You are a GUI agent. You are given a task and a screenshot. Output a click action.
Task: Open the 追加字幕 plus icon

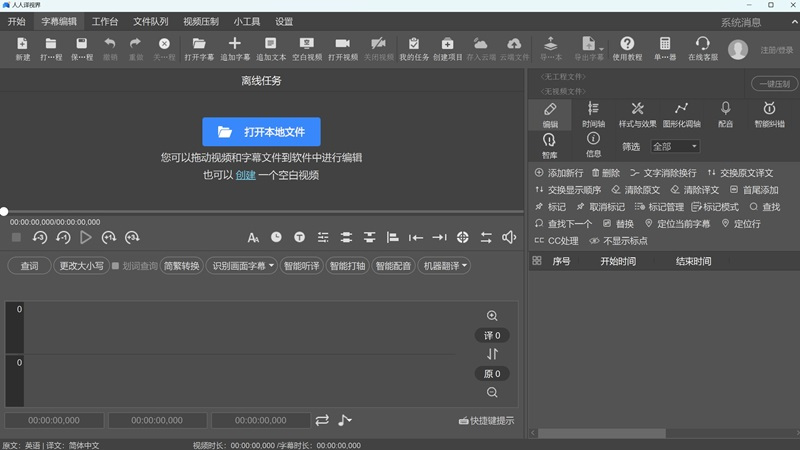(235, 45)
